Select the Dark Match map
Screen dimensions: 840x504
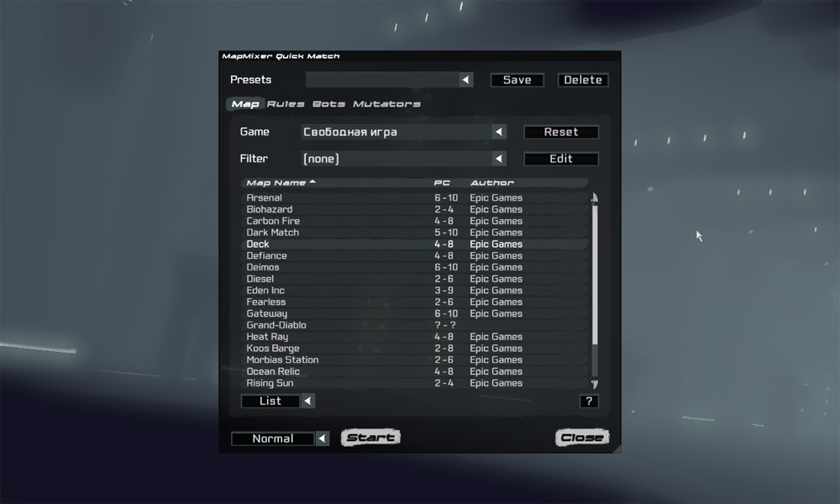415,233
